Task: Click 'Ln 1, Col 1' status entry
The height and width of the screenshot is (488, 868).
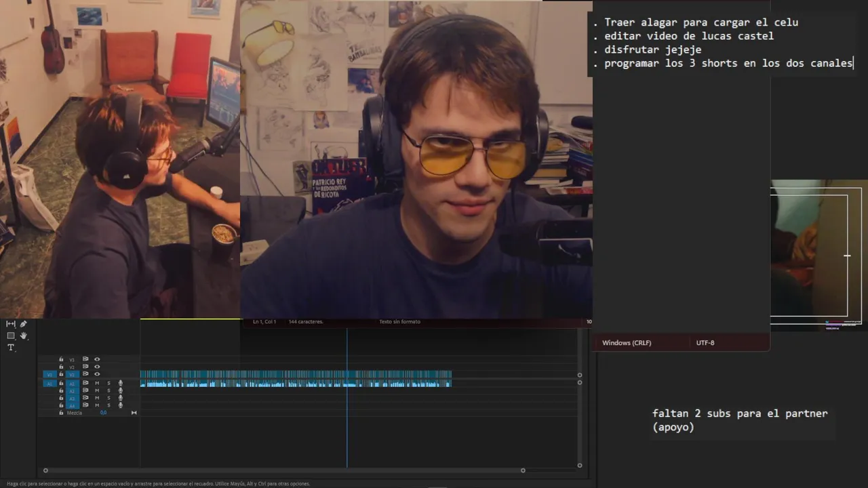Action: 264,322
